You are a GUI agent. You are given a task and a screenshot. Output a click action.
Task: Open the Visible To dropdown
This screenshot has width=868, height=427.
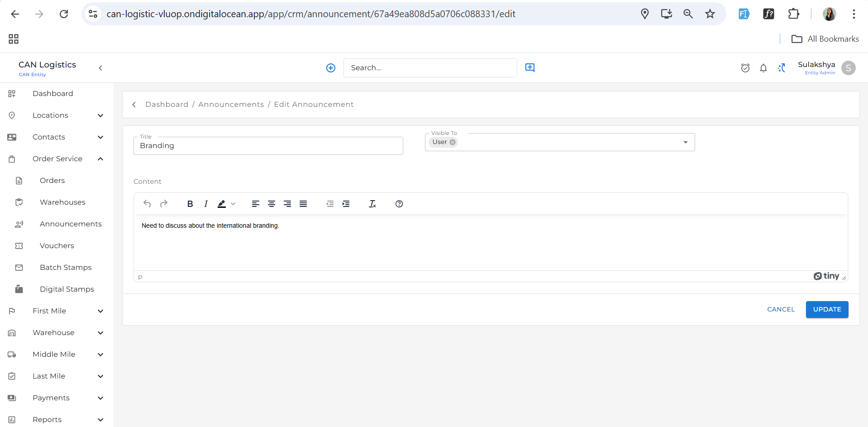(x=686, y=142)
